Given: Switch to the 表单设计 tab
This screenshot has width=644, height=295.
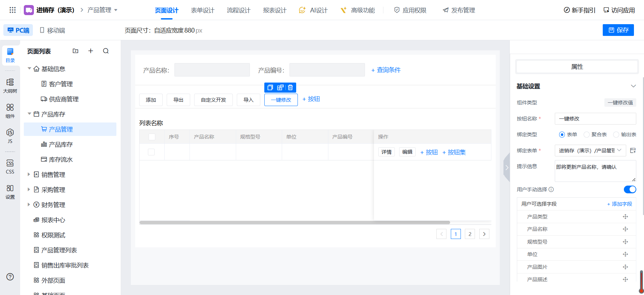Looking at the screenshot, I should click(202, 10).
